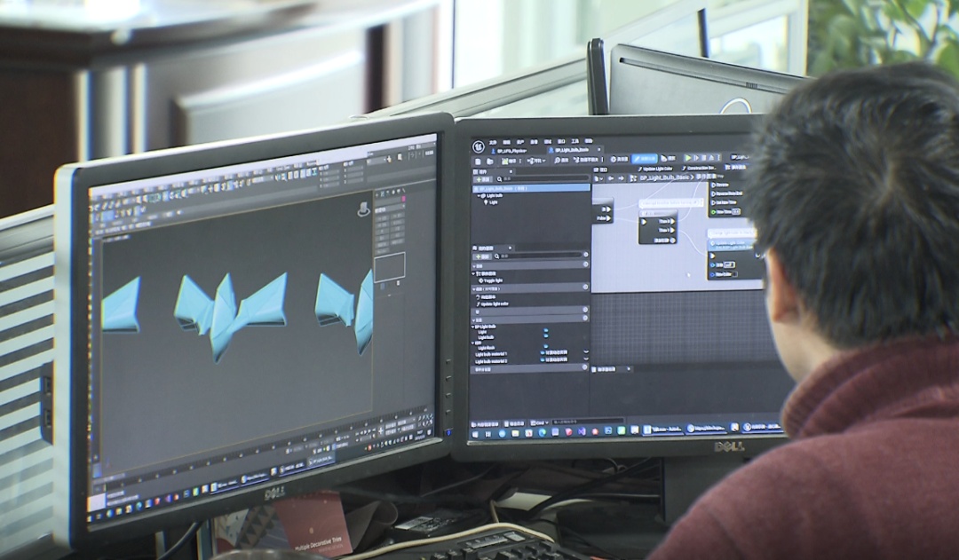Select the Toggle light event
This screenshot has width=959, height=560.
click(491, 280)
